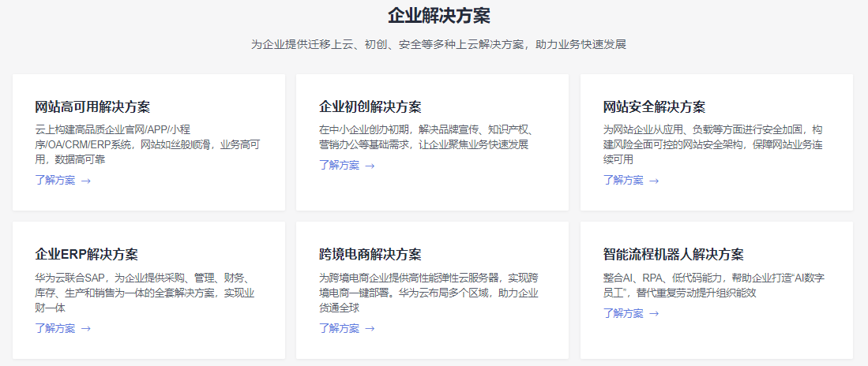Click the arrow icon under 跨境电商解决方案

click(370, 329)
